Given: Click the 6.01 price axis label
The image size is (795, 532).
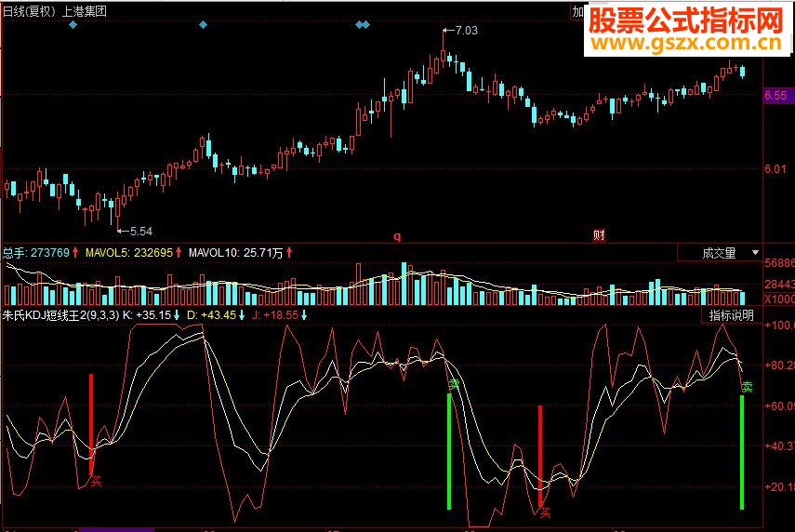Looking at the screenshot, I should point(775,169).
